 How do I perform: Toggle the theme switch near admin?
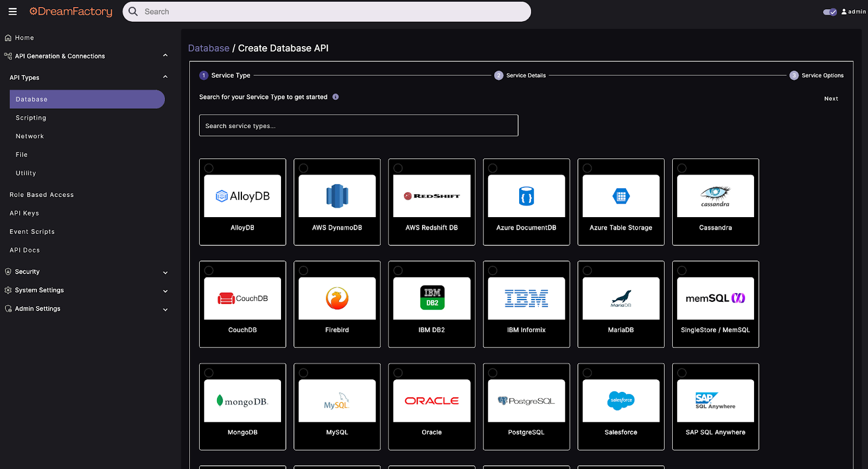click(830, 12)
